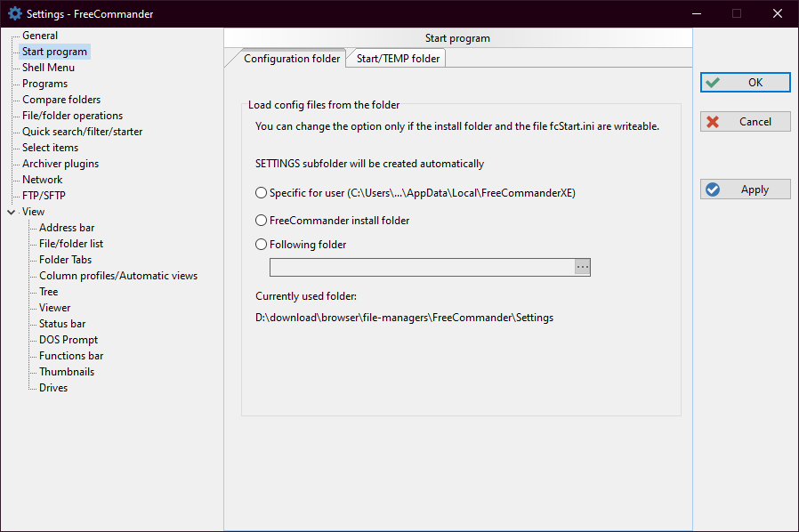This screenshot has width=799, height=532.
Task: Select Shell Menu in the settings tree
Action: point(48,68)
